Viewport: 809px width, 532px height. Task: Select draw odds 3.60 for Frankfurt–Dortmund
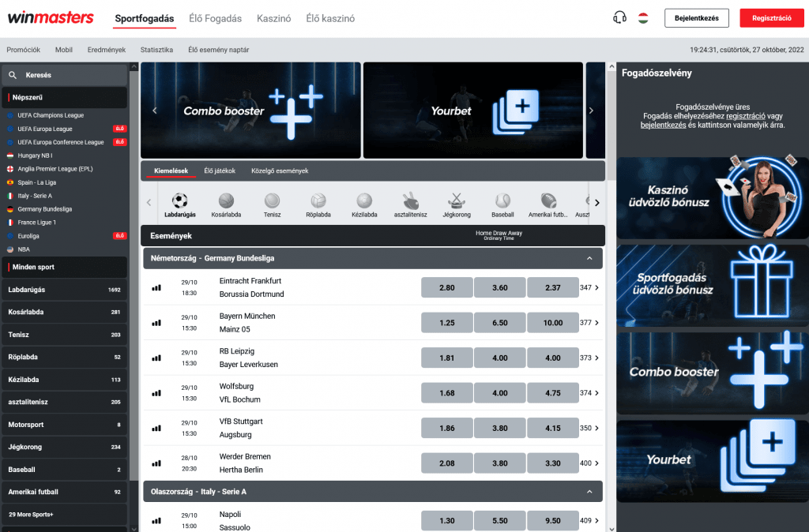(x=500, y=287)
